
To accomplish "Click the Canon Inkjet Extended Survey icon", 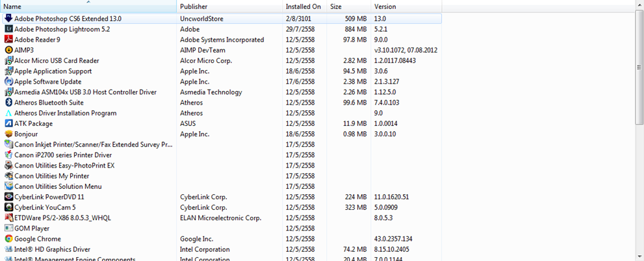I will click(8, 144).
